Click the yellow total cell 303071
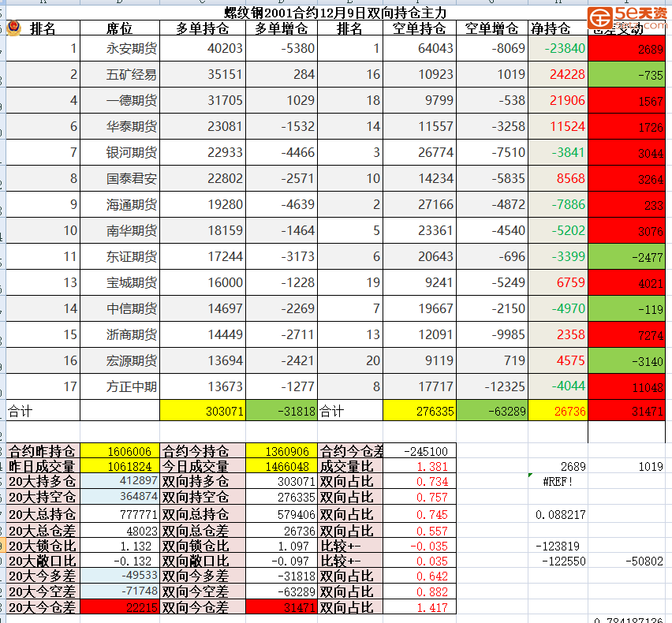Screen dimensions: 672x623 pos(202,411)
